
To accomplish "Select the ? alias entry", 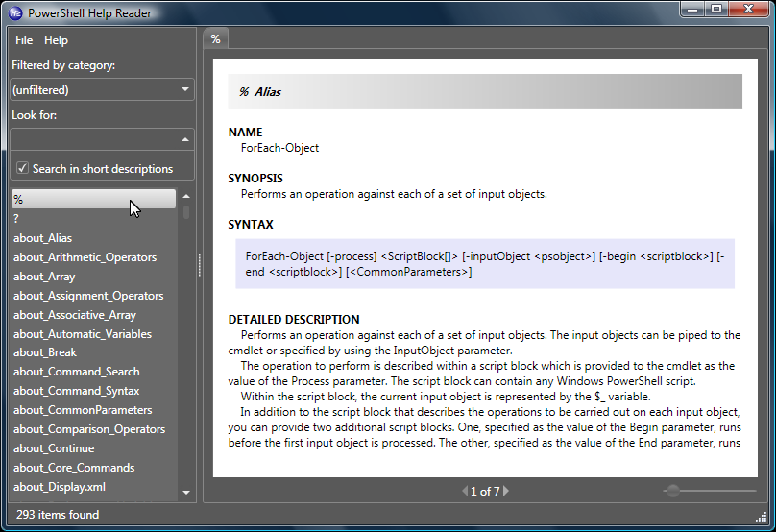I will pos(93,218).
